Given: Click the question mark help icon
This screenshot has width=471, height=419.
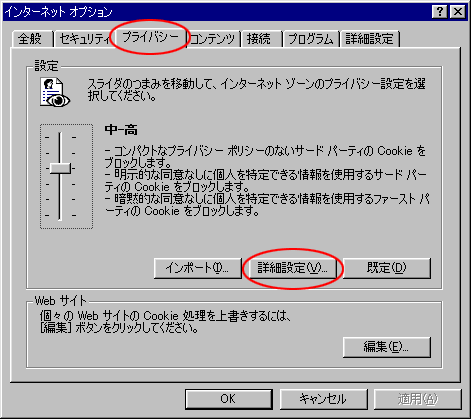Looking at the screenshot, I should (440, 12).
